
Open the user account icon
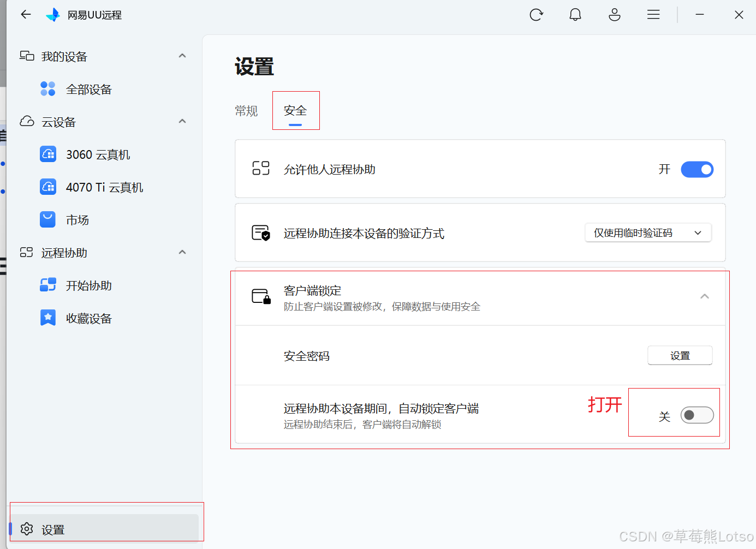(615, 15)
